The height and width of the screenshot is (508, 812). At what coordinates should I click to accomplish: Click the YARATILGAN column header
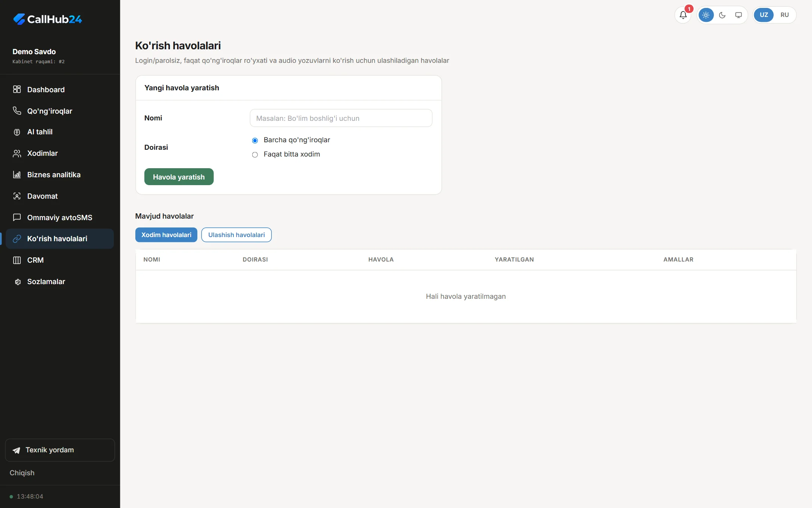click(x=514, y=260)
